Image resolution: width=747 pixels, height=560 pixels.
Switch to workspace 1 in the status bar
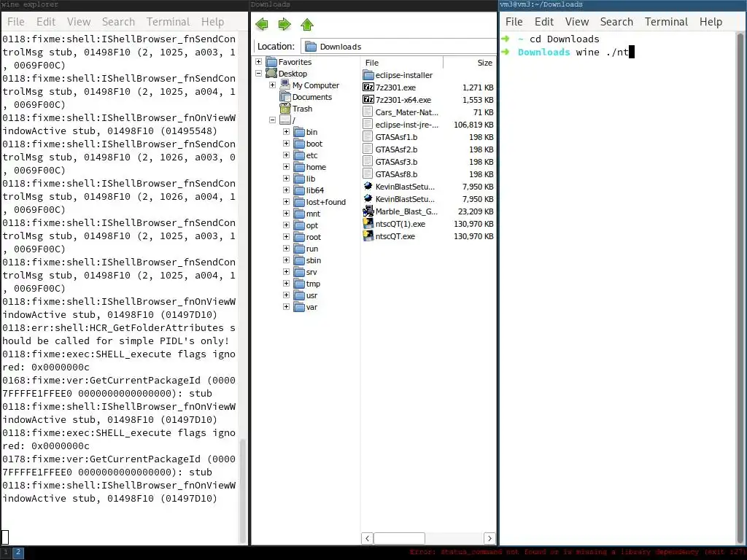click(6, 553)
